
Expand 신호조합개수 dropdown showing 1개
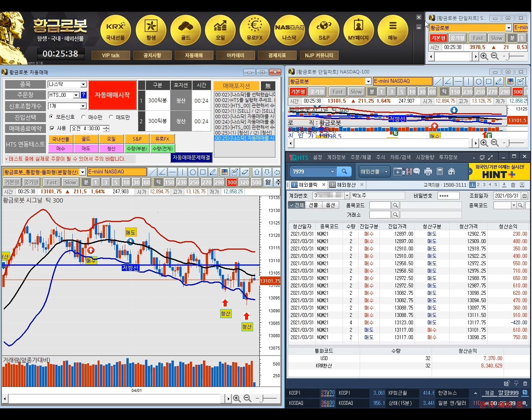(x=83, y=106)
